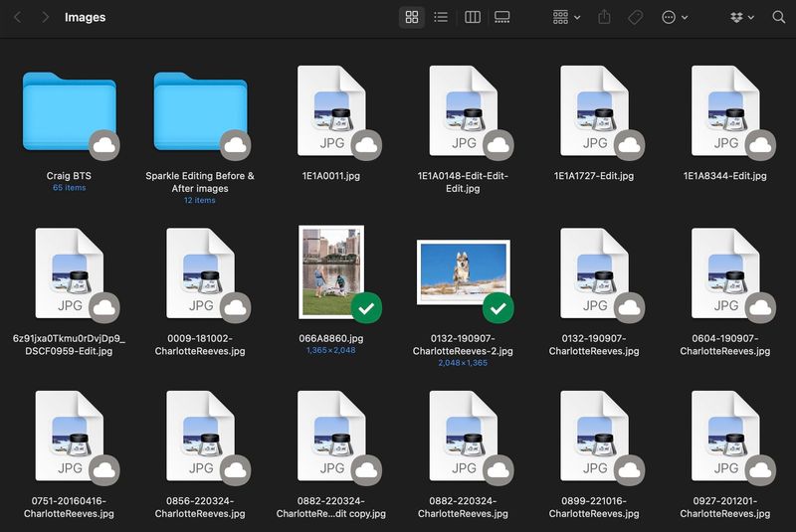Switch to gallery view
The height and width of the screenshot is (532, 796).
(x=502, y=17)
